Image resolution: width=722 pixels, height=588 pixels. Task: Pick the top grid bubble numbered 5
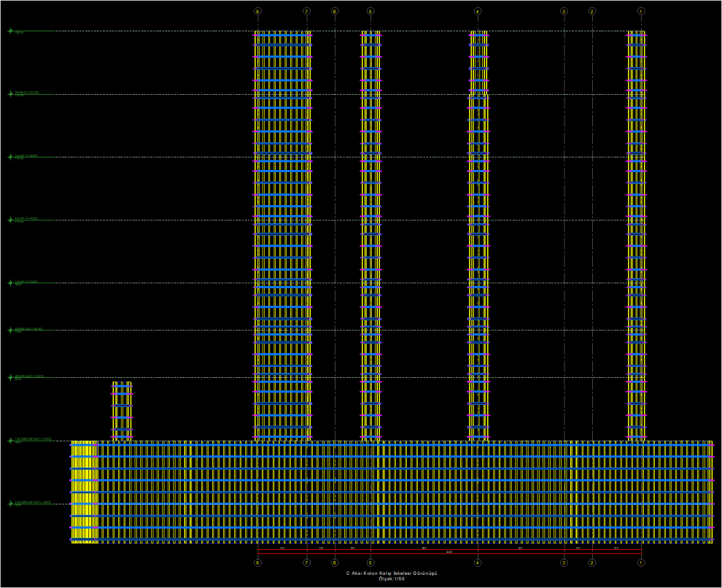coord(370,11)
